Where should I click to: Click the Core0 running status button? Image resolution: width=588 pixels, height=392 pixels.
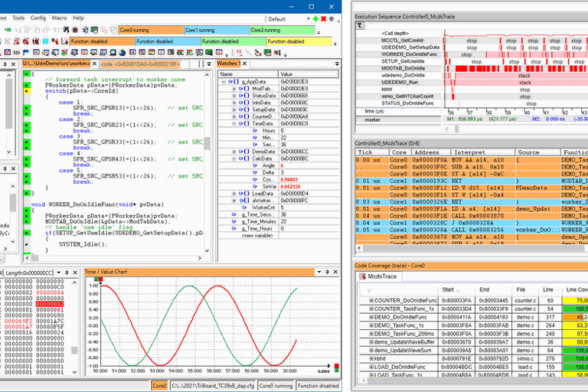pyautogui.click(x=151, y=30)
